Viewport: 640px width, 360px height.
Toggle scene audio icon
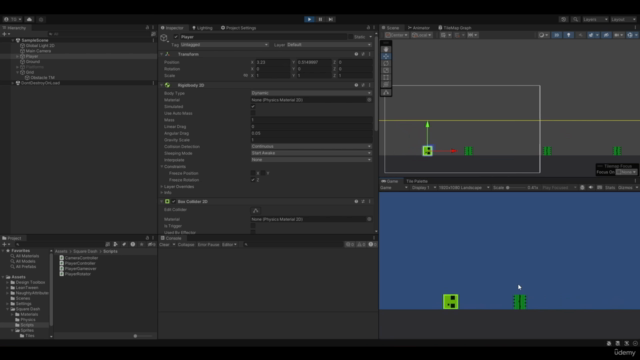(580, 35)
